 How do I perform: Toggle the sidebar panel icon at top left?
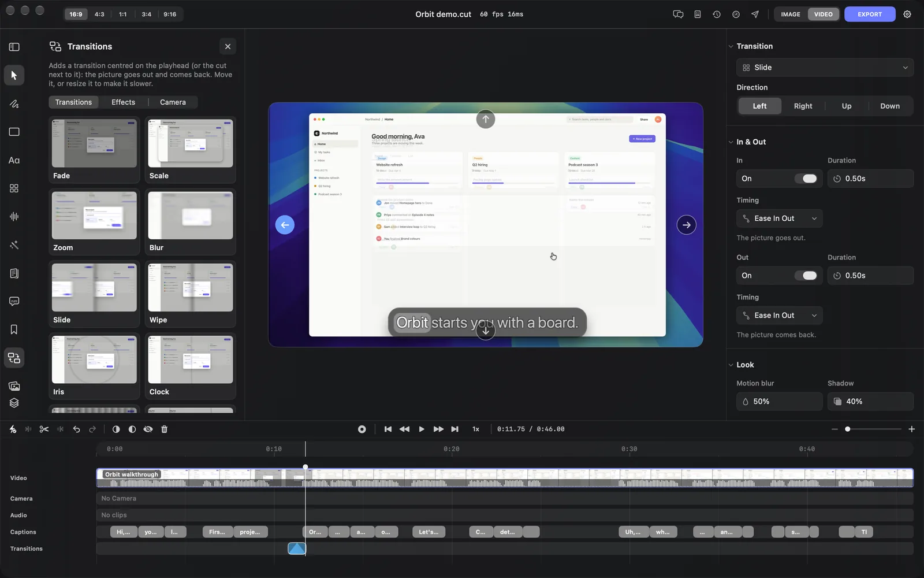click(x=14, y=47)
